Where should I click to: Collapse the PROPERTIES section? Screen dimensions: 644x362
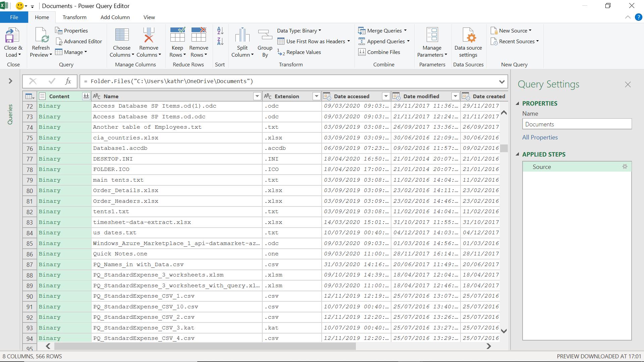tap(517, 104)
